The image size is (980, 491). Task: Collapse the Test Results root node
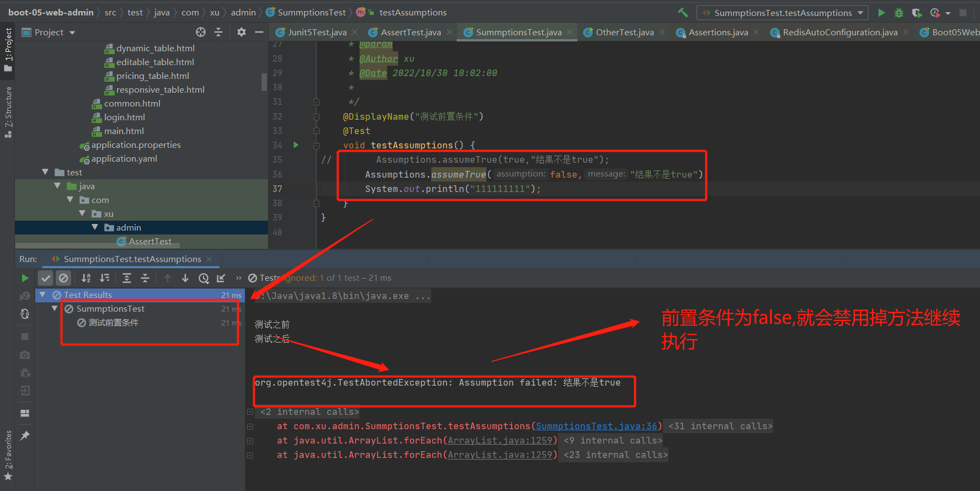tap(42, 295)
